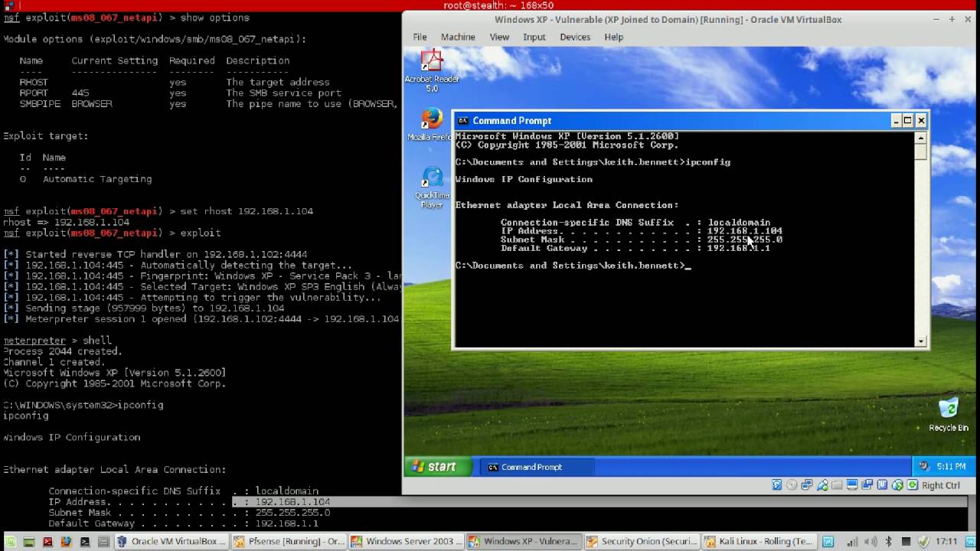Click the host clock showing 17:11
Viewport: 980px width, 551px height.
946,541
